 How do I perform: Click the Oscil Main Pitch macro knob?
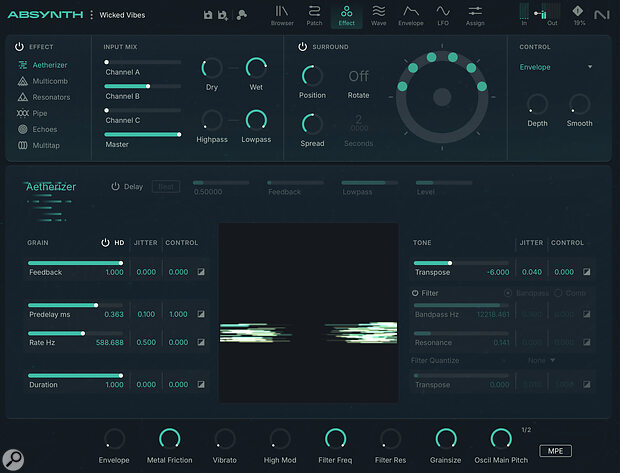pyautogui.click(x=501, y=439)
